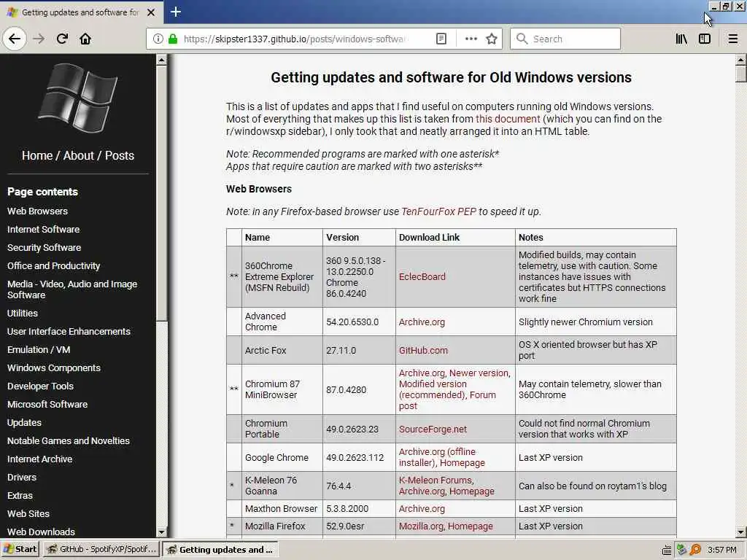Jump to Utilities section
Image resolution: width=747 pixels, height=560 pixels.
(x=23, y=314)
